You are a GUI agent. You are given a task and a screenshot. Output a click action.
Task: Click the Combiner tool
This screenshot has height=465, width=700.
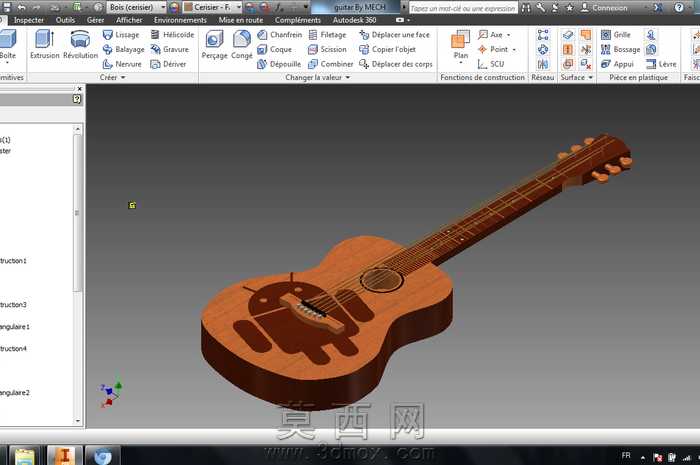pos(331,64)
